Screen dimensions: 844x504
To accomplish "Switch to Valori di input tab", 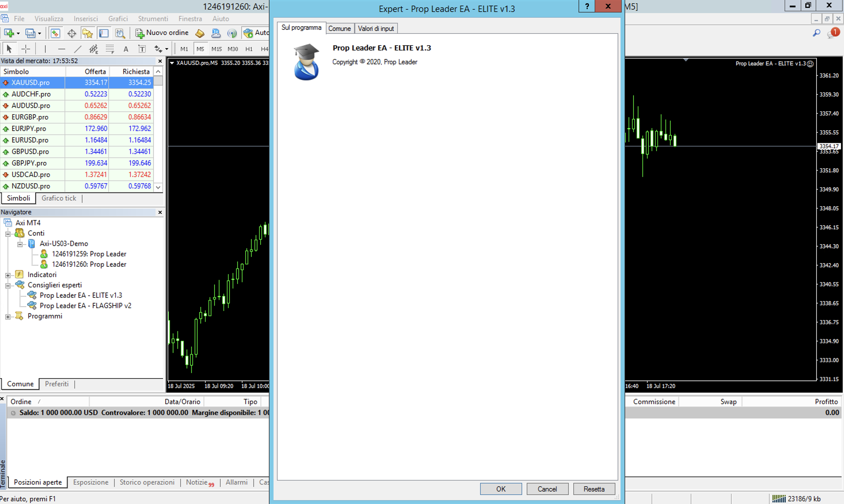I will (375, 28).
